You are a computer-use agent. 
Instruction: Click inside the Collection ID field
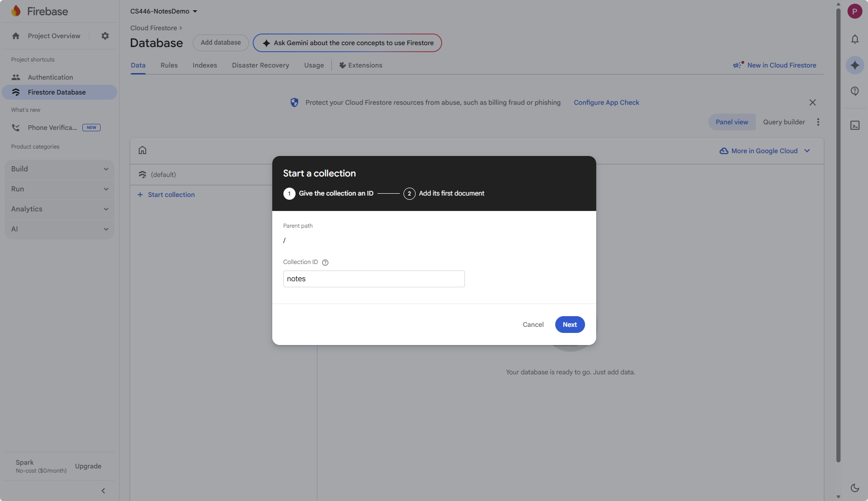click(x=373, y=278)
